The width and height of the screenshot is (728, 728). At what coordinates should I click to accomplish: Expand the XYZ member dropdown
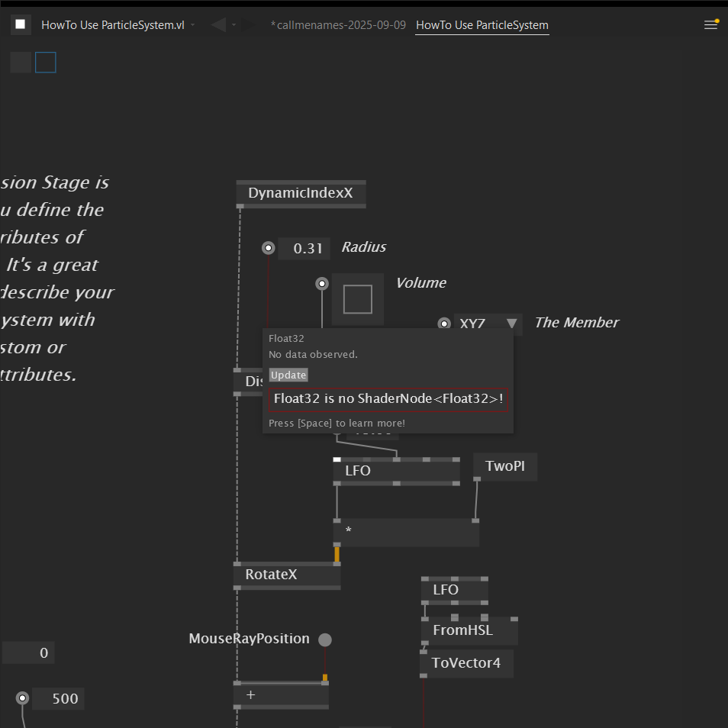[x=512, y=324]
